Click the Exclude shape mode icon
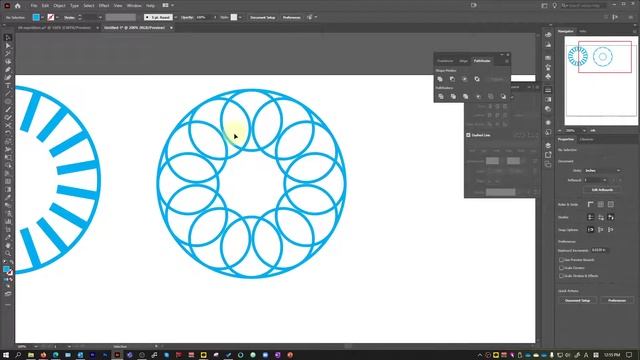 [x=477, y=79]
